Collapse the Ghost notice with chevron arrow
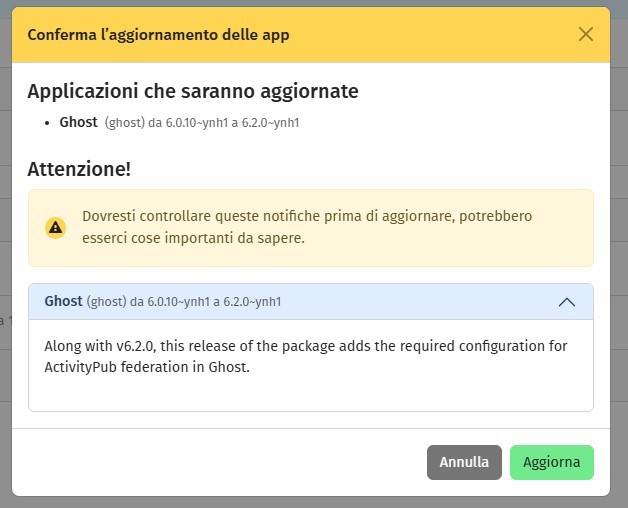 click(566, 301)
